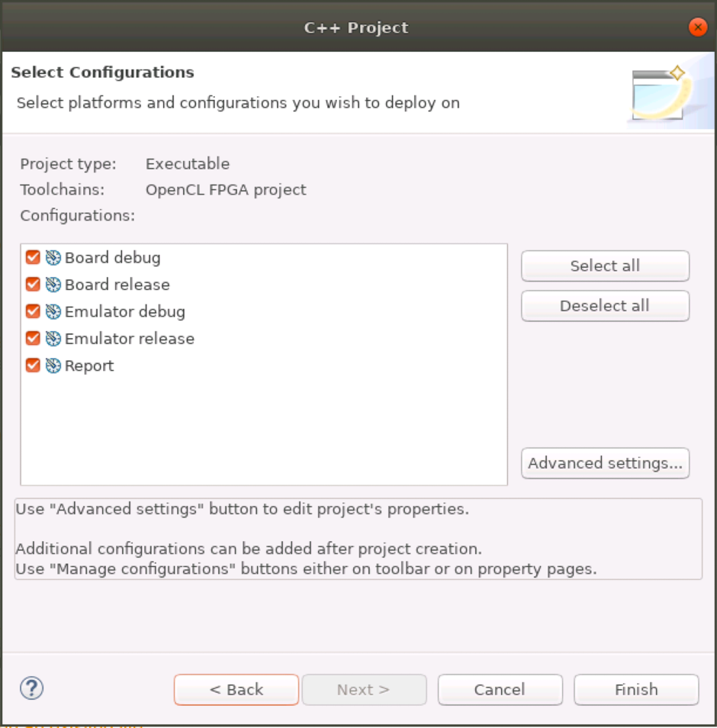Select the Emulator release list entry
The image size is (717, 728).
tap(130, 339)
